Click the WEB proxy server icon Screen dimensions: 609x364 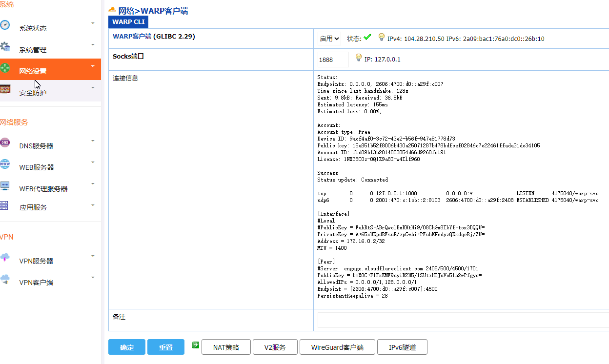click(4, 185)
